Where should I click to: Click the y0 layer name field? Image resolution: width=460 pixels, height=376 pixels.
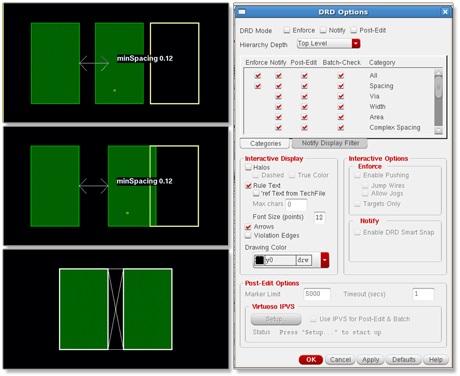[x=280, y=260]
